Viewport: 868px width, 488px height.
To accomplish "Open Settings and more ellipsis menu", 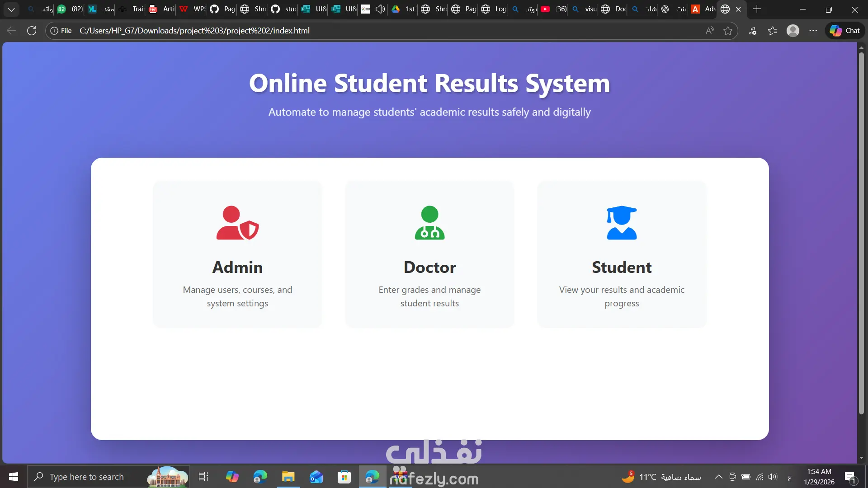I will point(813,31).
